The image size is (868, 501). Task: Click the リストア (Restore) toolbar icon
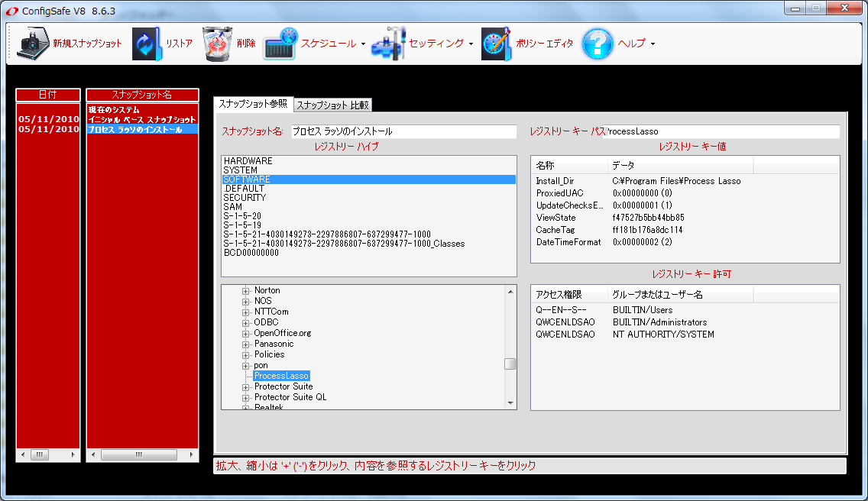tap(145, 44)
